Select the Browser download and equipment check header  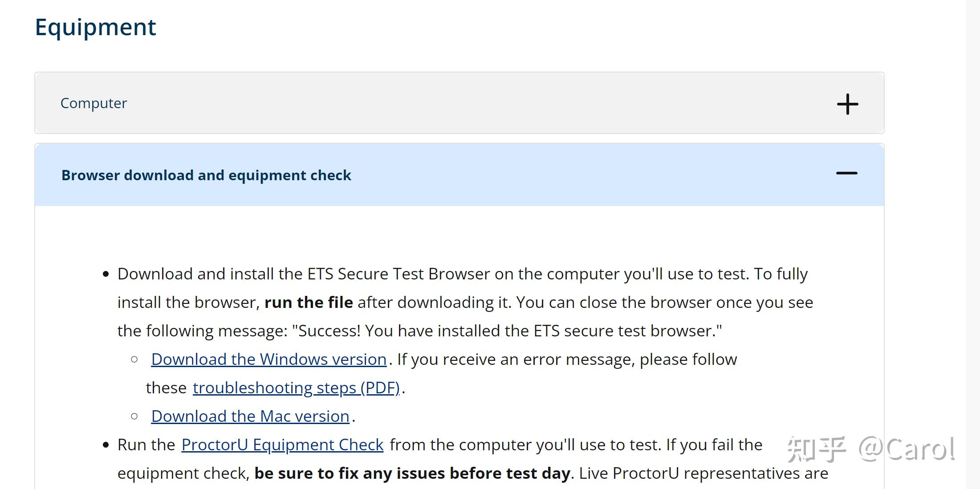(x=206, y=175)
